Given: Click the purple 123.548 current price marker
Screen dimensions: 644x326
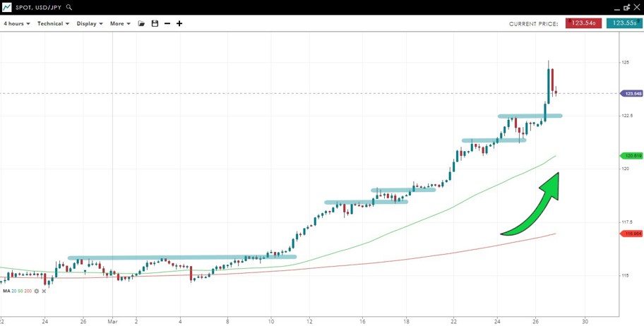Looking at the screenshot, I should pos(632,93).
